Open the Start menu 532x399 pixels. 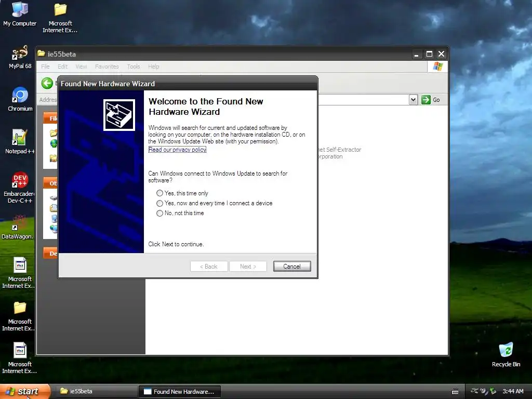click(x=25, y=391)
